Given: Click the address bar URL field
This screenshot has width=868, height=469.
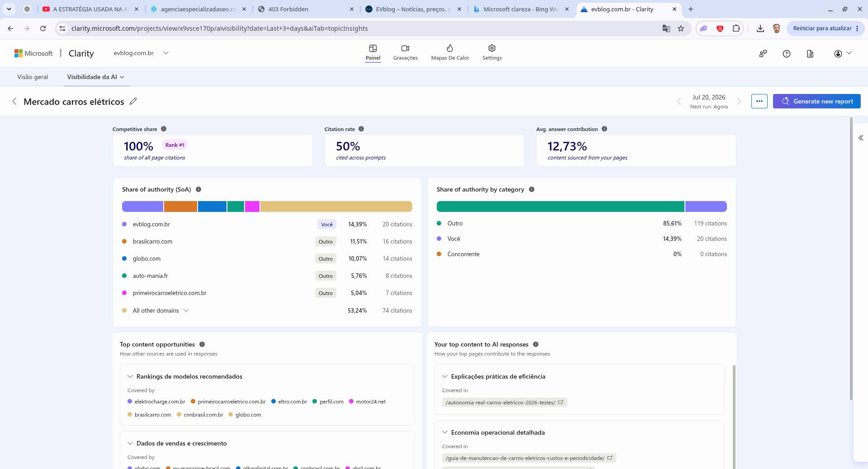Looking at the screenshot, I should click(x=364, y=28).
